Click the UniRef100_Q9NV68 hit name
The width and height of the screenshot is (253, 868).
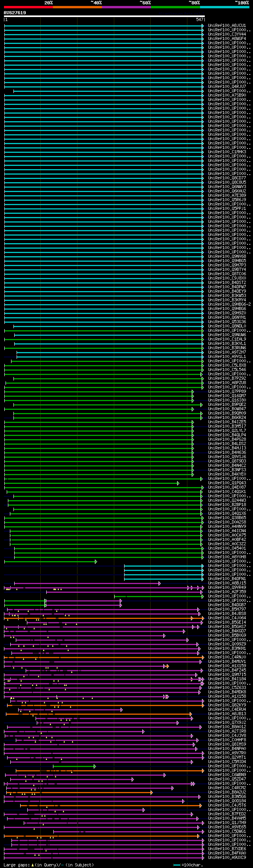coord(227,256)
